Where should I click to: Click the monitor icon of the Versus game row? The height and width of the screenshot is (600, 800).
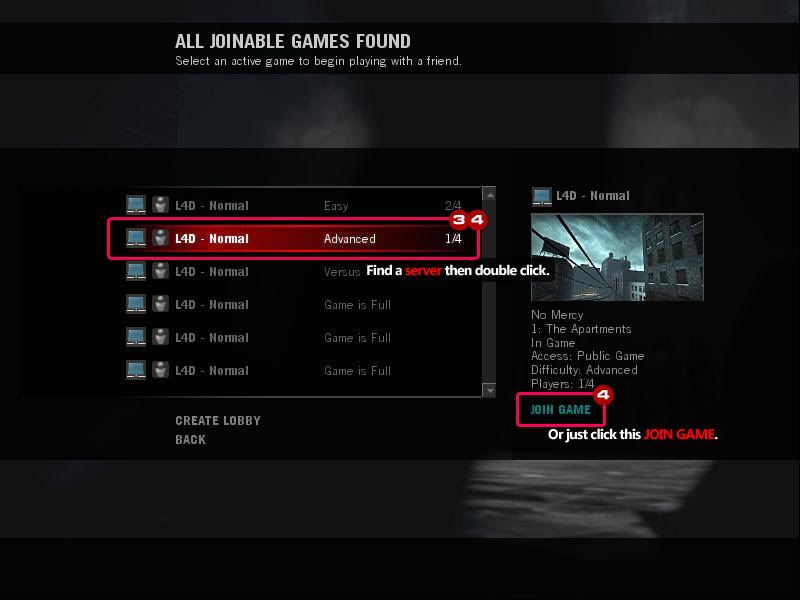(136, 271)
